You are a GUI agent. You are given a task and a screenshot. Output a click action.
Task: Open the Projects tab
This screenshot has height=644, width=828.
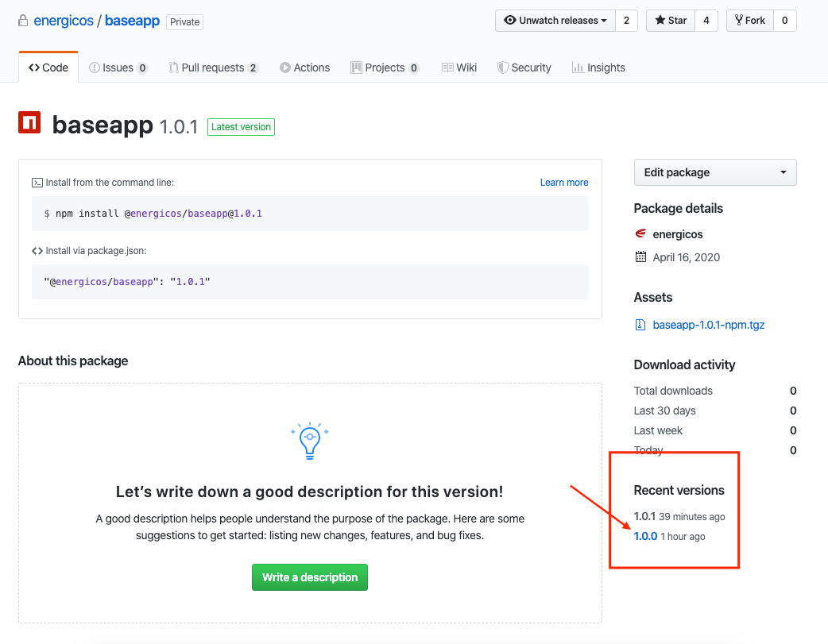[385, 67]
